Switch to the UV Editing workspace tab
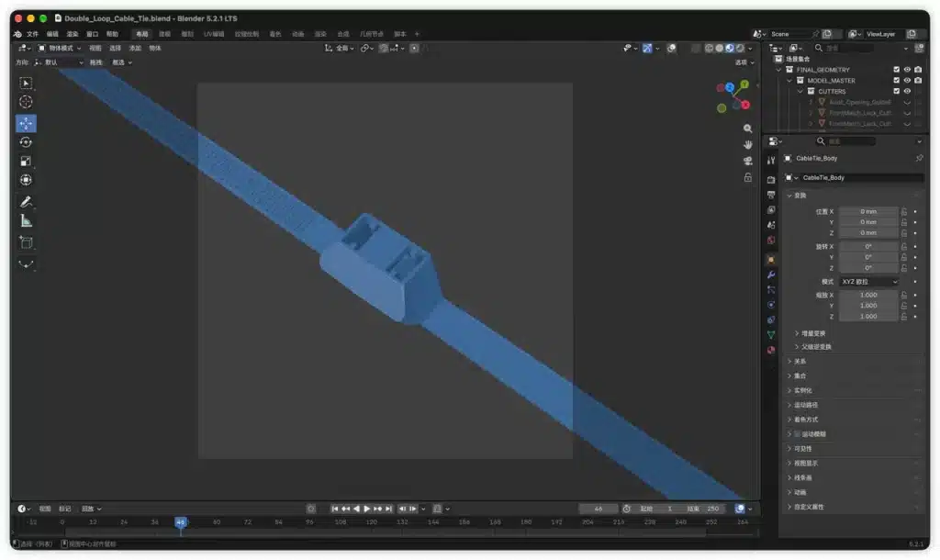Viewport: 940px width, 560px height. pyautogui.click(x=214, y=34)
